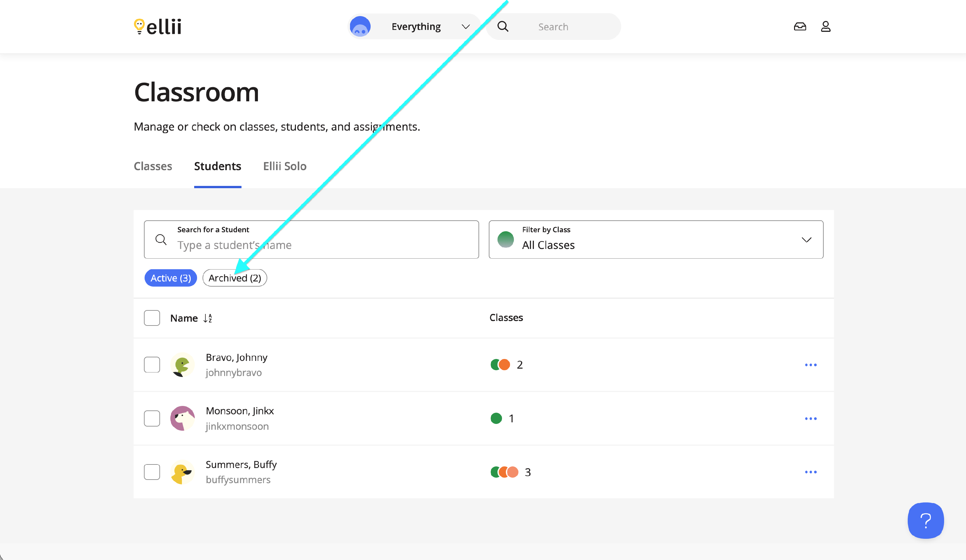This screenshot has width=966, height=560.
Task: Open more options for Buffy Summers
Action: 810,472
